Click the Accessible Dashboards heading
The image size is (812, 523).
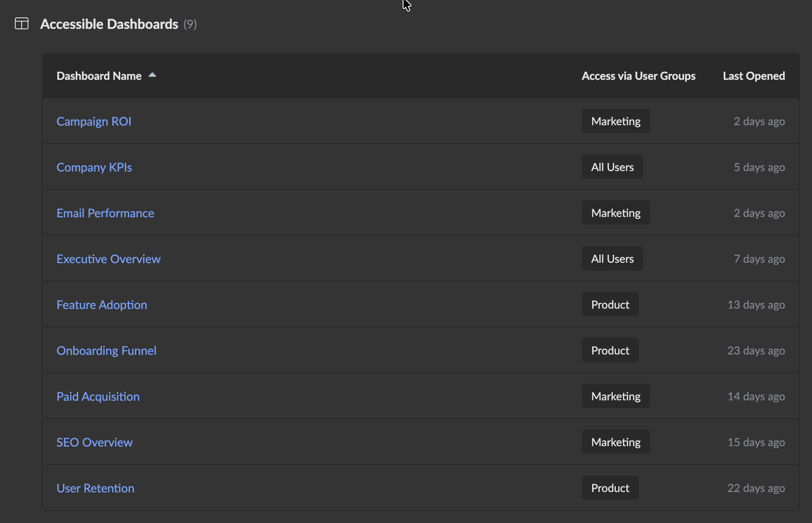(x=109, y=24)
